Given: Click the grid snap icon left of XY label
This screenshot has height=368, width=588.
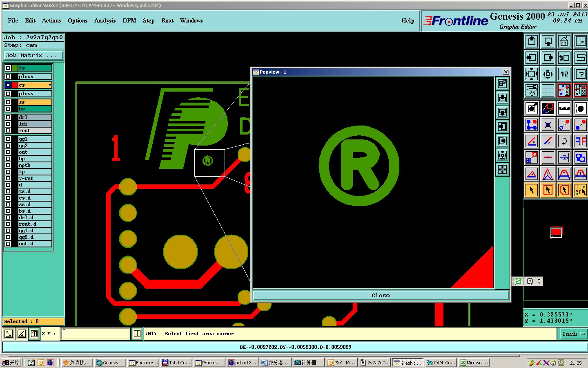Looking at the screenshot, I should pyautogui.click(x=34, y=334).
